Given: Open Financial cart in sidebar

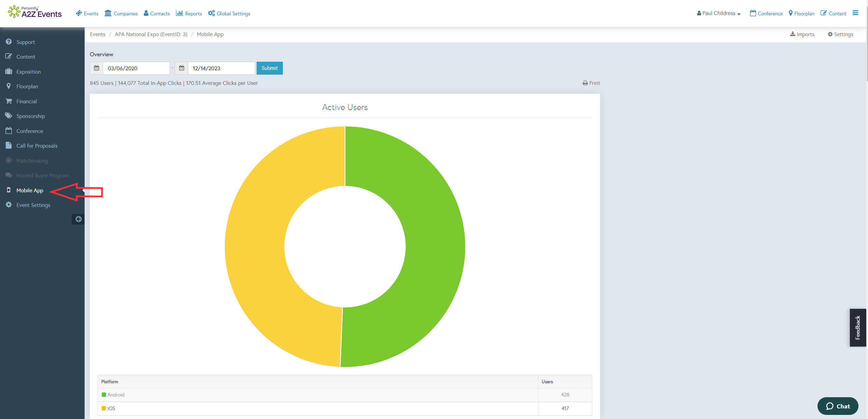Looking at the screenshot, I should point(26,102).
